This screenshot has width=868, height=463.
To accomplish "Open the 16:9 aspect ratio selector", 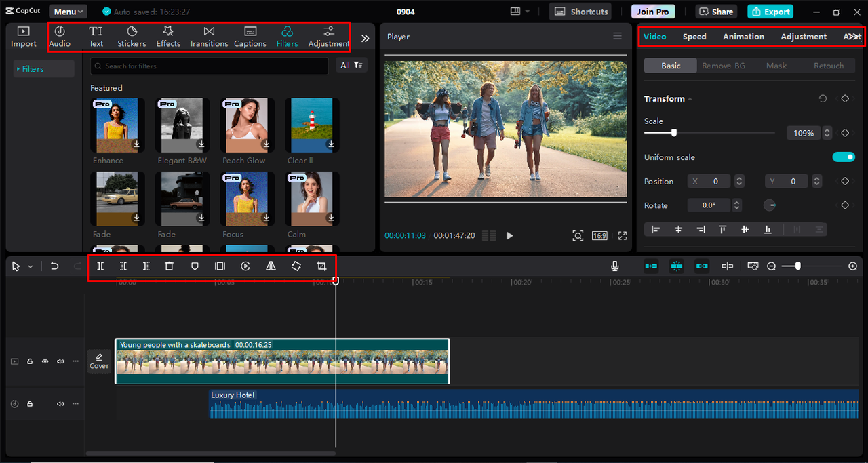I will (599, 236).
